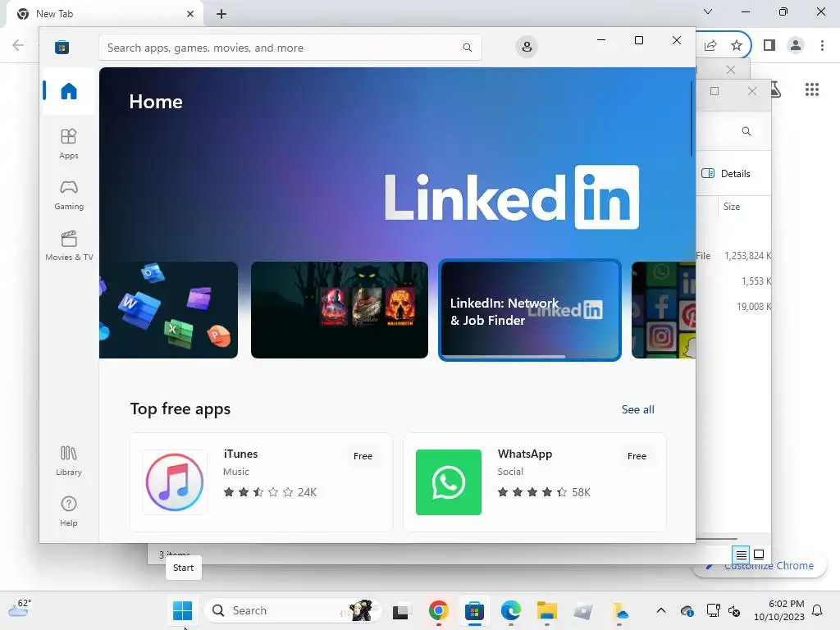
Task: Select the LinkedIn: Network & Job Finder card
Action: 530,309
